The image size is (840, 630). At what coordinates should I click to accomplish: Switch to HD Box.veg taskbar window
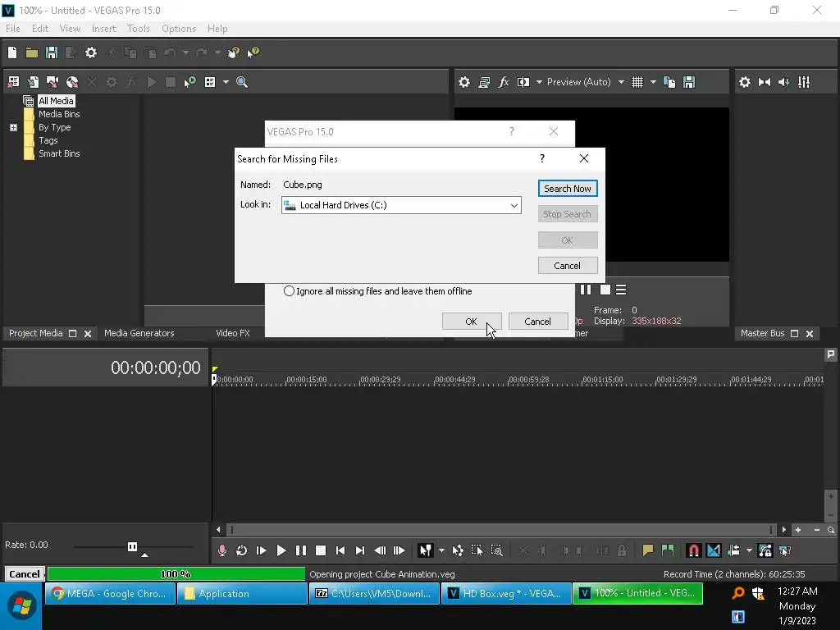coord(505,594)
